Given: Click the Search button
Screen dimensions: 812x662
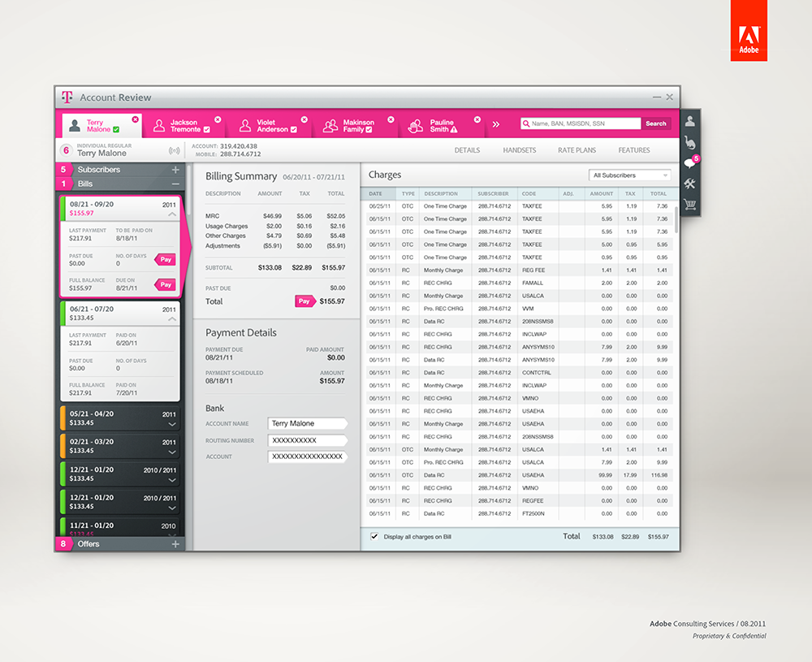Looking at the screenshot, I should tap(656, 123).
